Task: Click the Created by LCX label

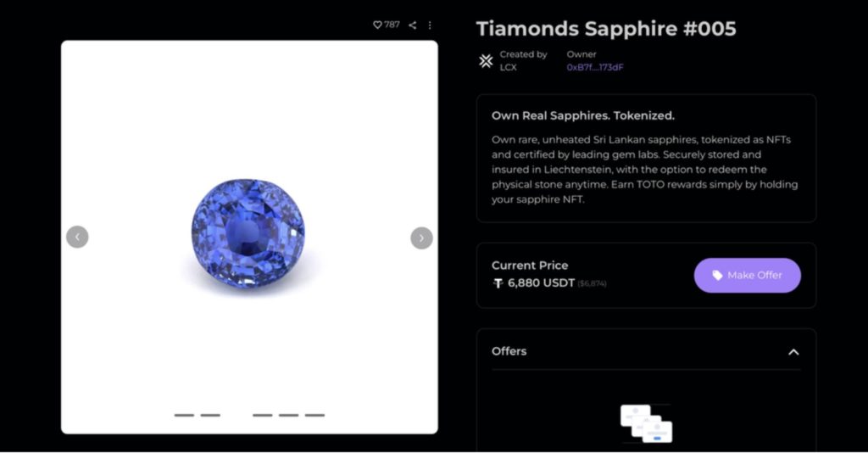Action: pos(523,61)
